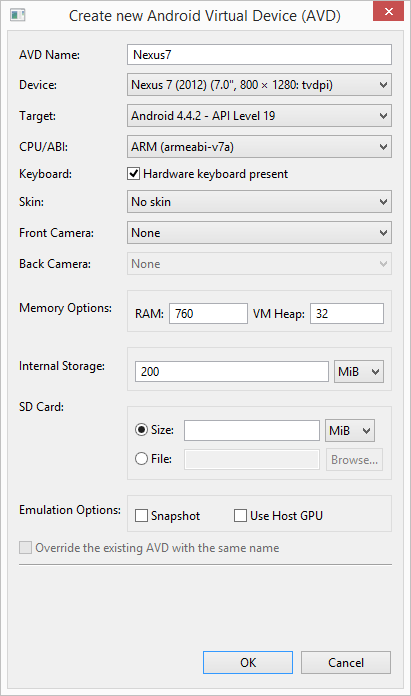Click the Browse... button

[354, 459]
